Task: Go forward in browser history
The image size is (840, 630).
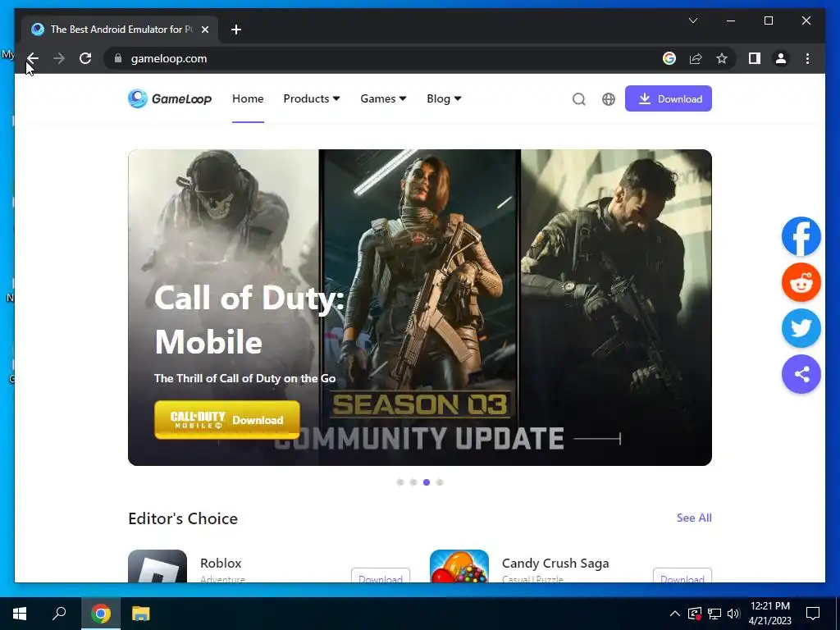Action: pyautogui.click(x=59, y=58)
